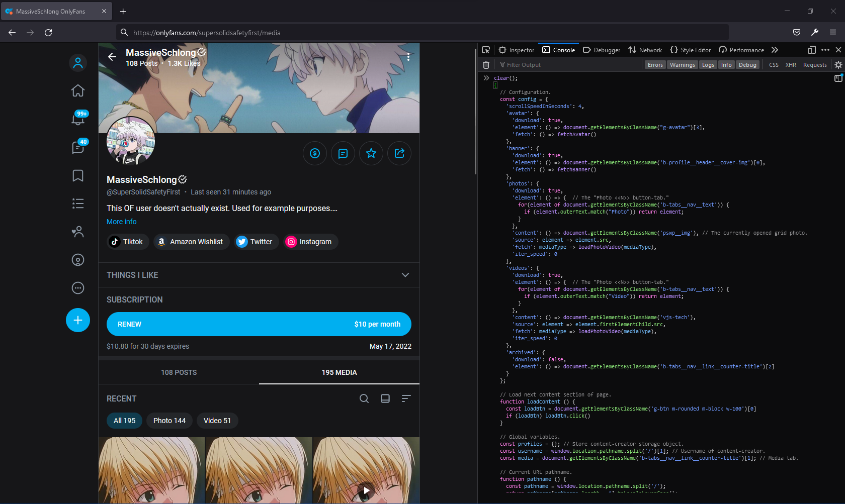Click the Filter Output field

click(569, 65)
